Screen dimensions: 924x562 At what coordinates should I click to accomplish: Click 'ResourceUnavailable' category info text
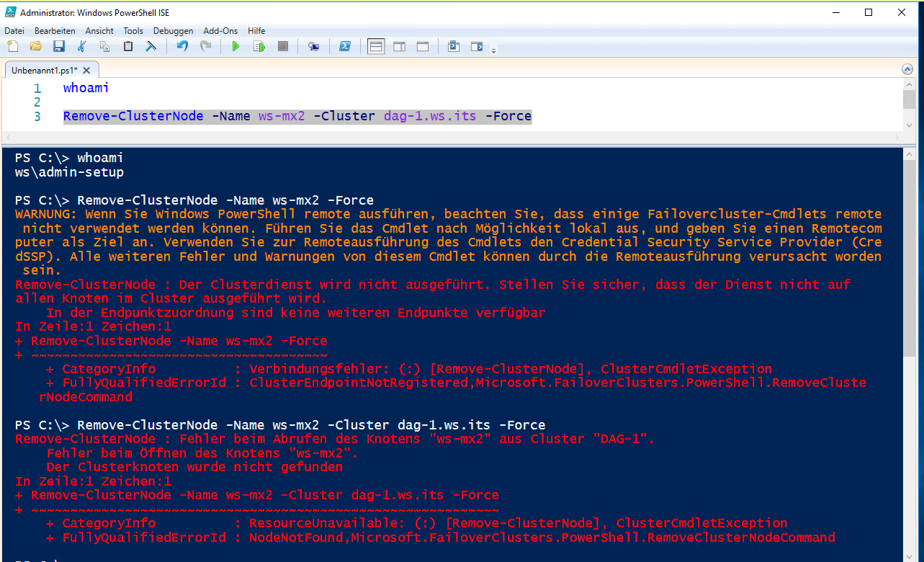click(323, 523)
